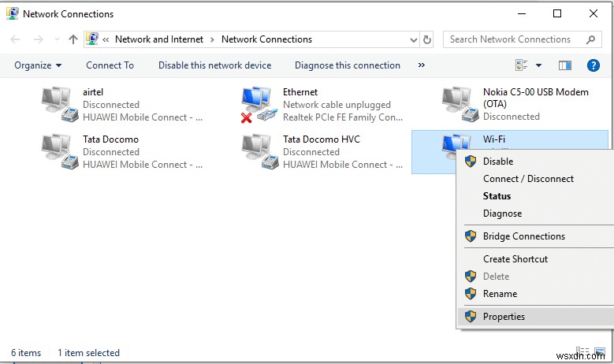Viewport: 614px width, 364px height.
Task: Click Network and Internet breadcrumb
Action: tap(158, 39)
